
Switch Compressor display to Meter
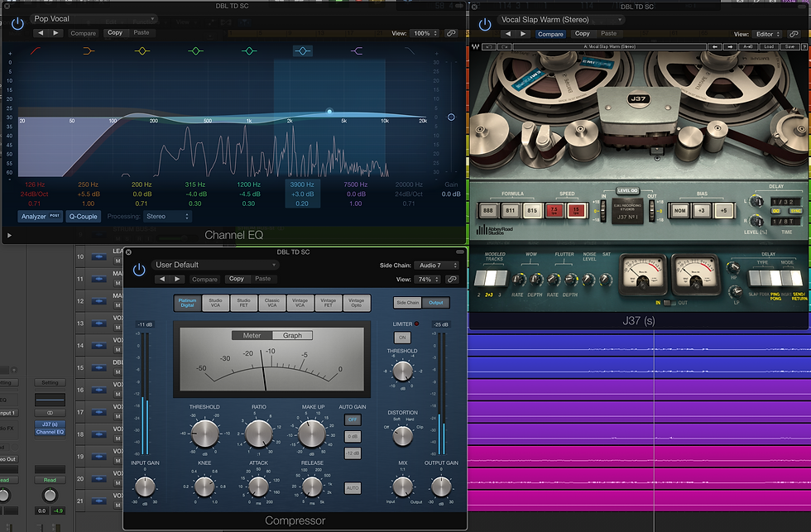coord(252,336)
